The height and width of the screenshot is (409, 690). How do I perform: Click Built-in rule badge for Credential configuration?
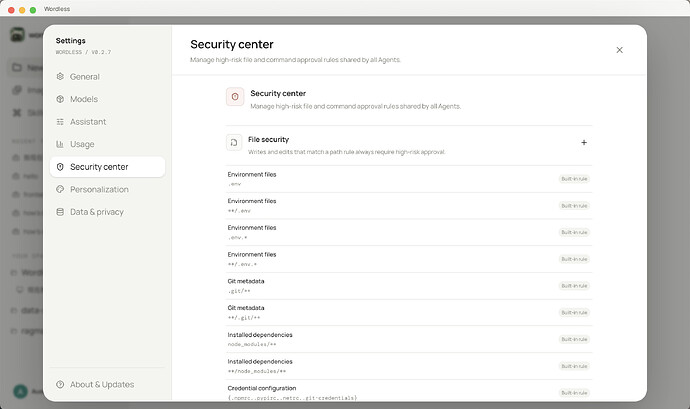click(574, 393)
